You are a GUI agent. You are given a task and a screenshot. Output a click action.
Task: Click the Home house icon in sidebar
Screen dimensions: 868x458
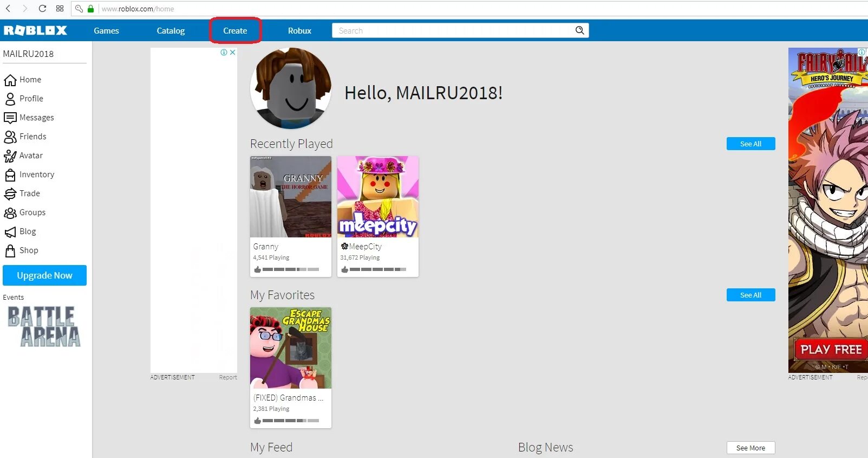(10, 80)
